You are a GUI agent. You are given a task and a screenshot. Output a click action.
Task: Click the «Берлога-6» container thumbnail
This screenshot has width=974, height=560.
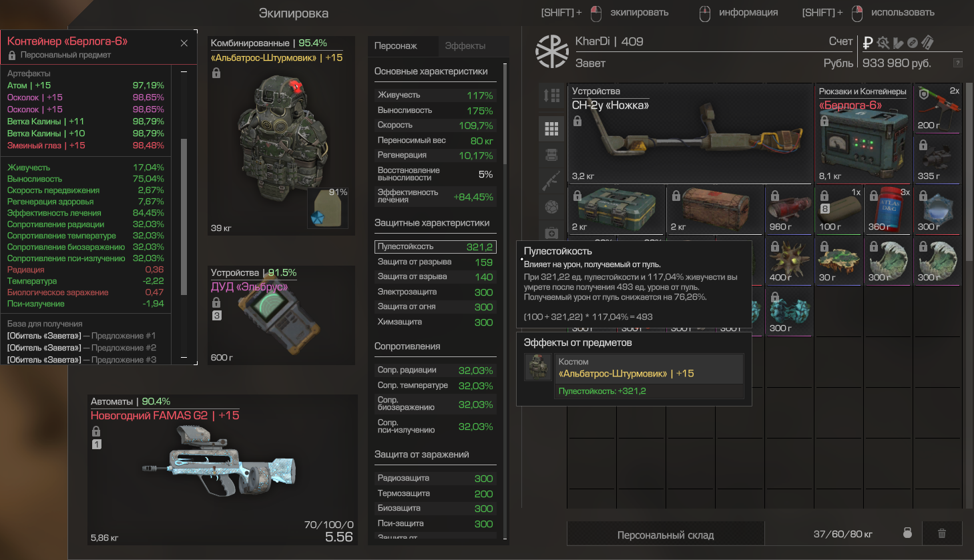pos(865,133)
